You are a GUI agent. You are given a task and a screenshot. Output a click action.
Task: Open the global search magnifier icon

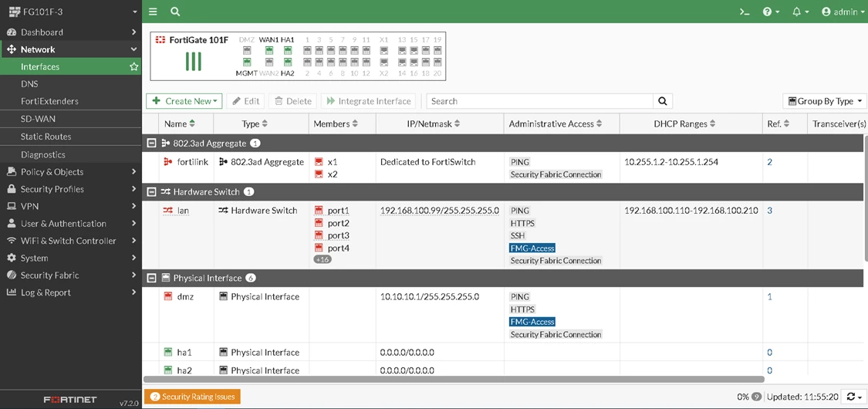[x=175, y=12]
